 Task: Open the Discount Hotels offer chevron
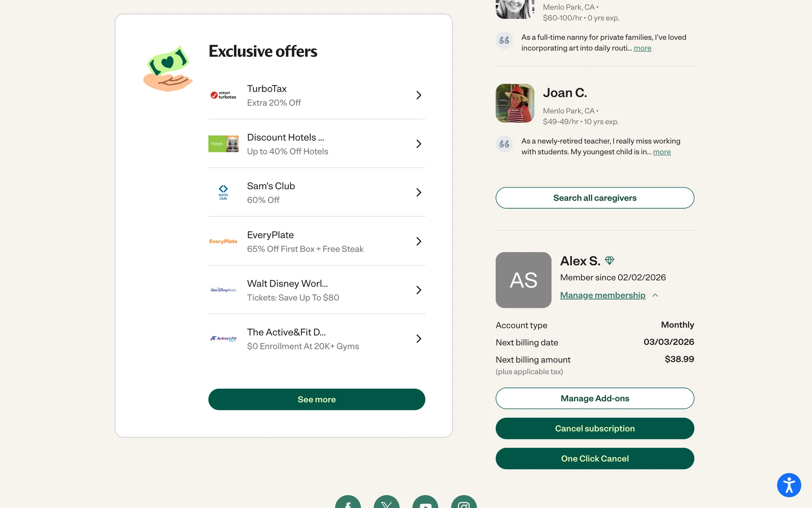[419, 144]
